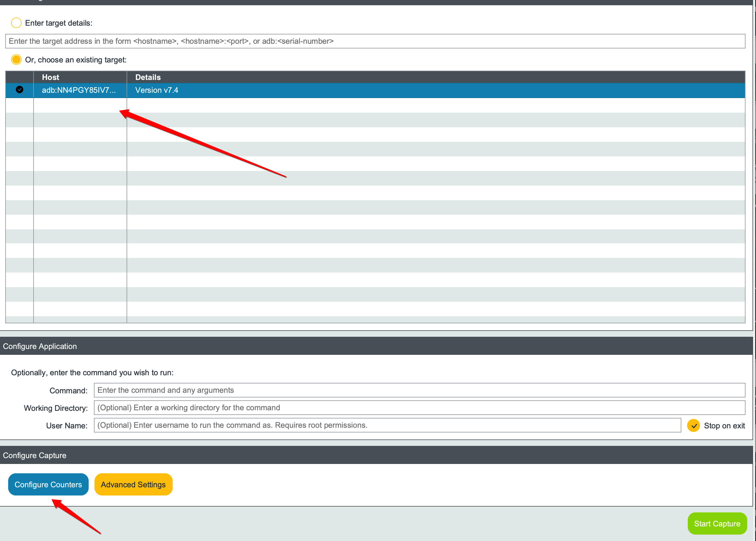Focus the Command input field
The height and width of the screenshot is (541, 756).
pos(419,390)
